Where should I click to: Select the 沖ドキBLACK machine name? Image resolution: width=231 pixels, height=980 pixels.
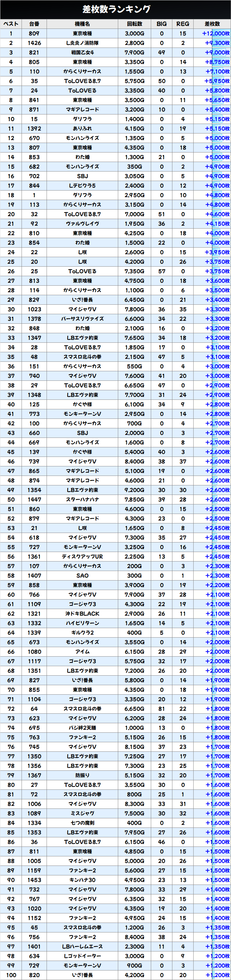(82, 613)
